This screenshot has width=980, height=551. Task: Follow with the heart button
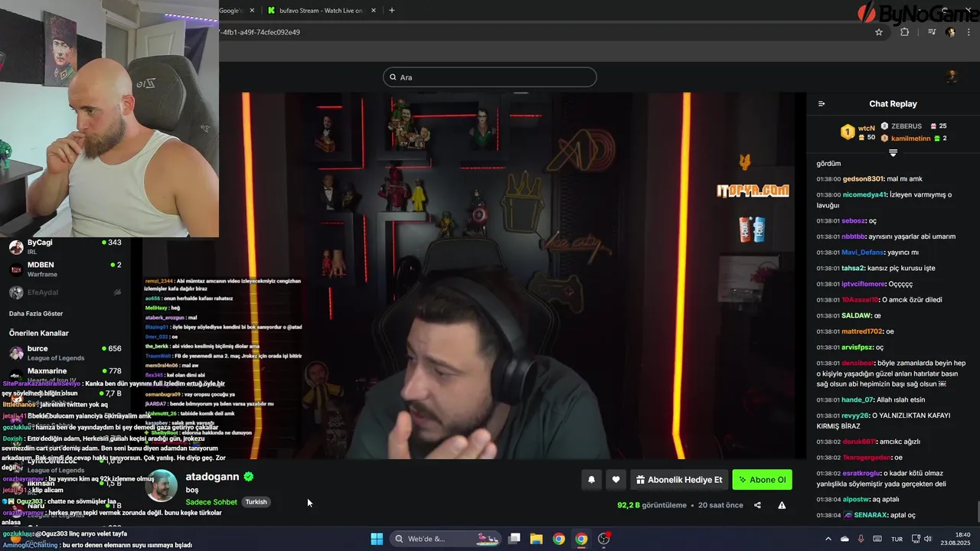(x=616, y=480)
